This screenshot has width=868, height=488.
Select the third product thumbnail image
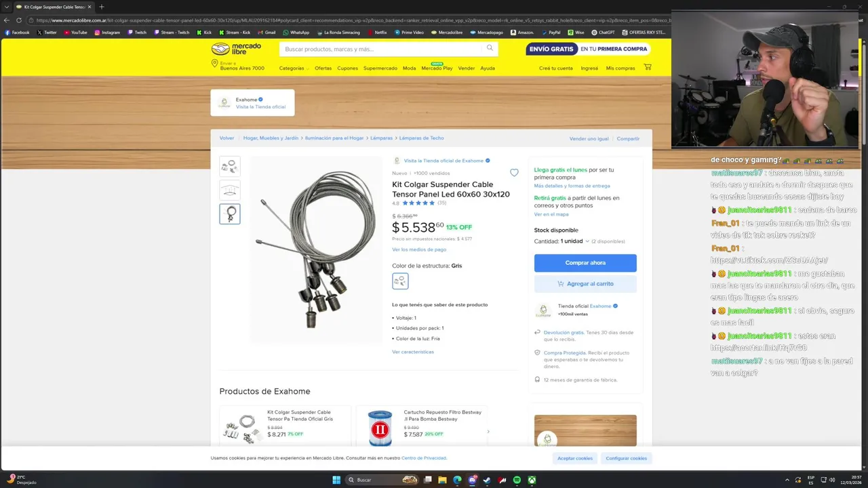(x=230, y=214)
